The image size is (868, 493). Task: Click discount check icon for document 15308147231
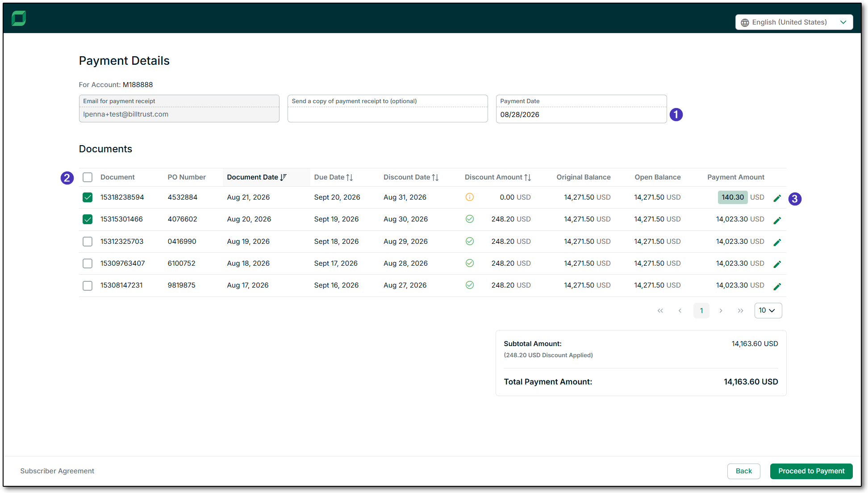(469, 285)
